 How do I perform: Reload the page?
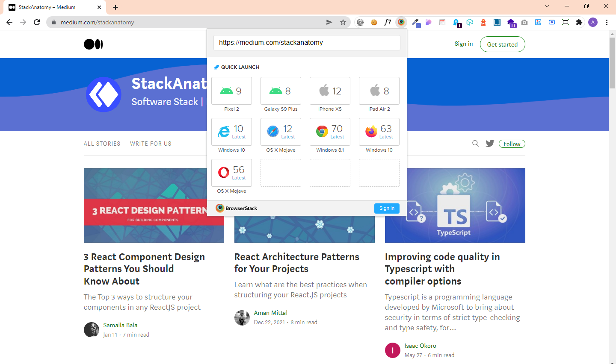point(37,22)
